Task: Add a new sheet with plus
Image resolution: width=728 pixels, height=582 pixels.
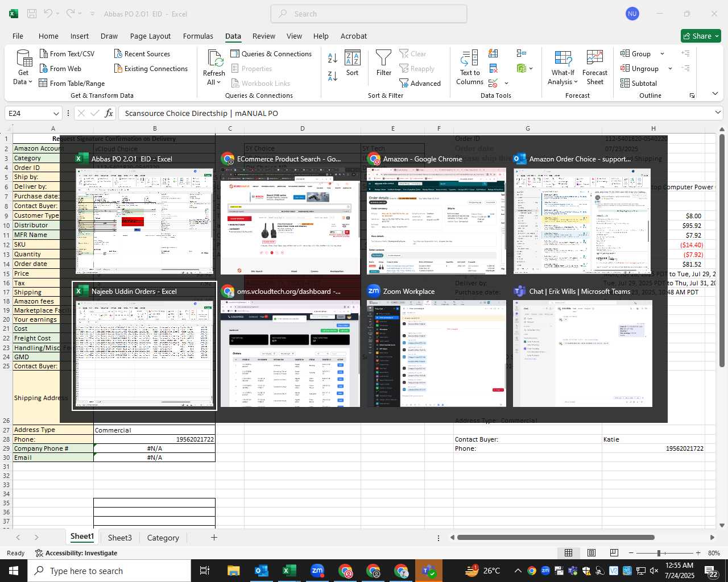Action: click(x=214, y=537)
